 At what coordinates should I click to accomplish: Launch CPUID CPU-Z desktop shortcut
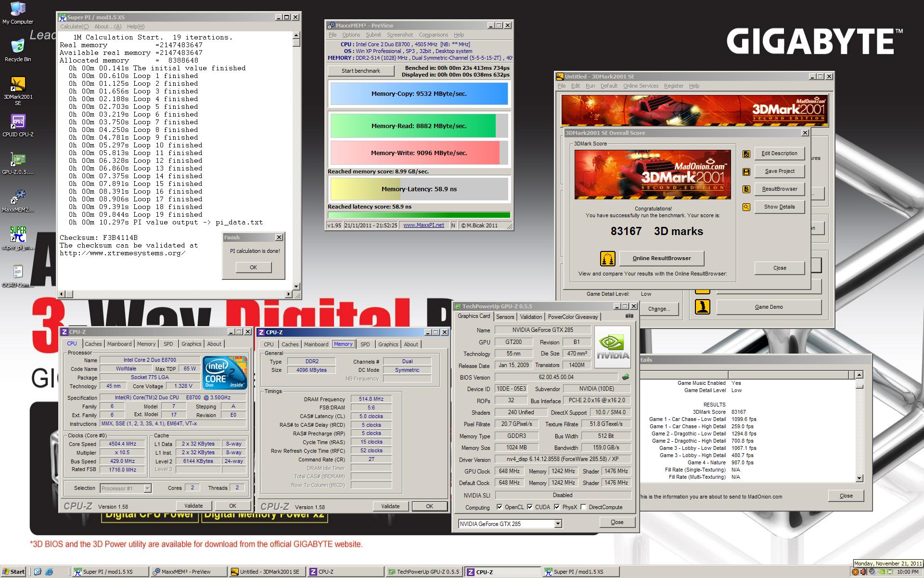[18, 126]
